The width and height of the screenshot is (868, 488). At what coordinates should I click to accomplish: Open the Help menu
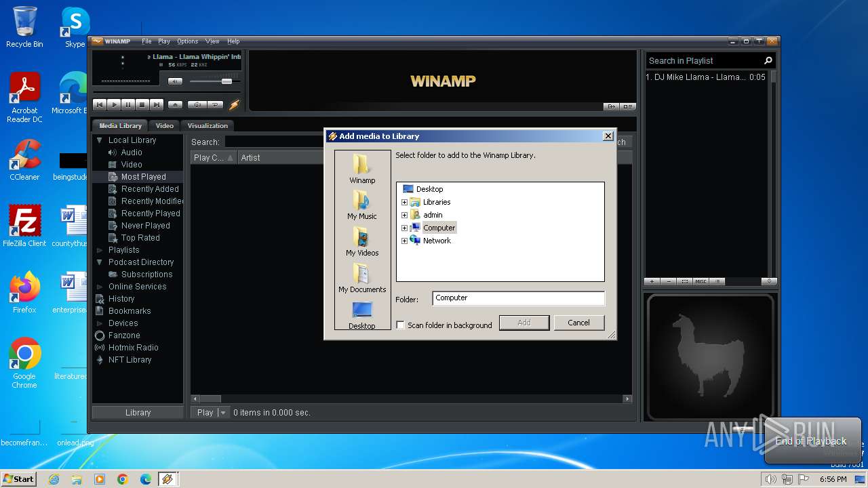(233, 41)
